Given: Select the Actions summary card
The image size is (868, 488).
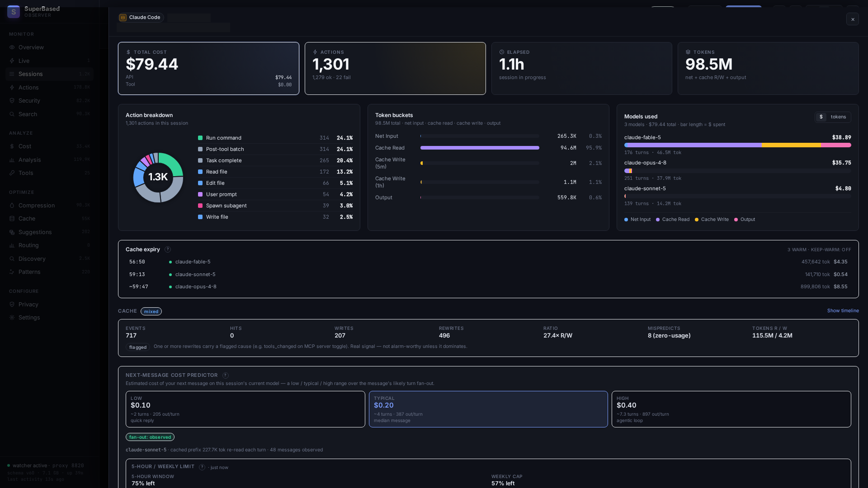Looking at the screenshot, I should (395, 69).
